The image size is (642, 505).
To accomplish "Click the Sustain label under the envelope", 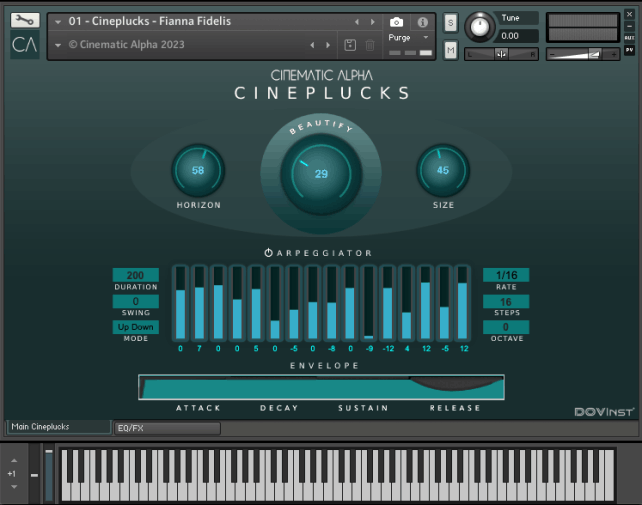I will [x=363, y=408].
